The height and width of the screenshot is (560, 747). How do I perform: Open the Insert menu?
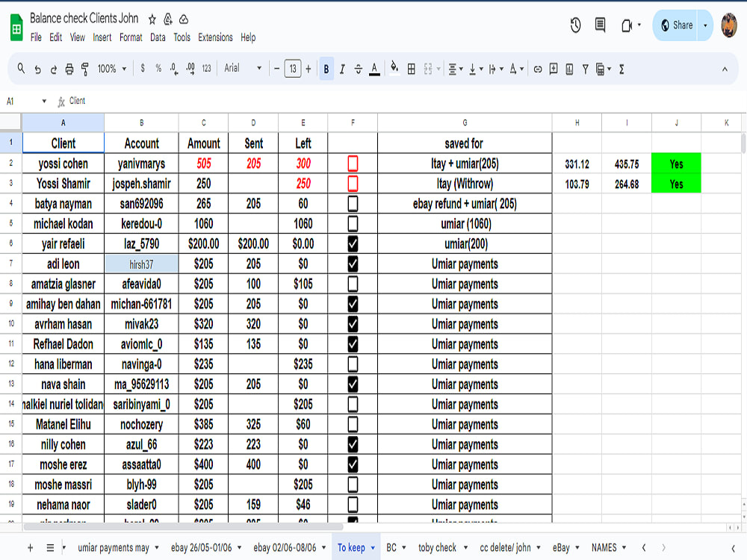102,37
